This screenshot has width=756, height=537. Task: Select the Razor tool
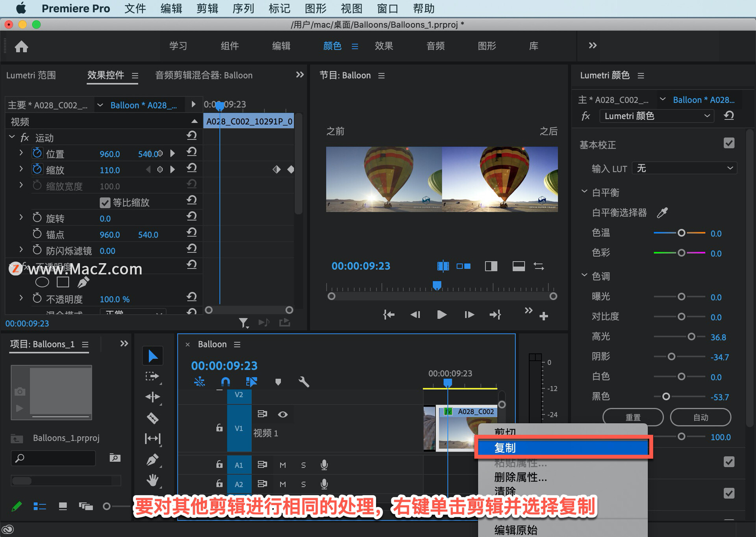point(152,418)
